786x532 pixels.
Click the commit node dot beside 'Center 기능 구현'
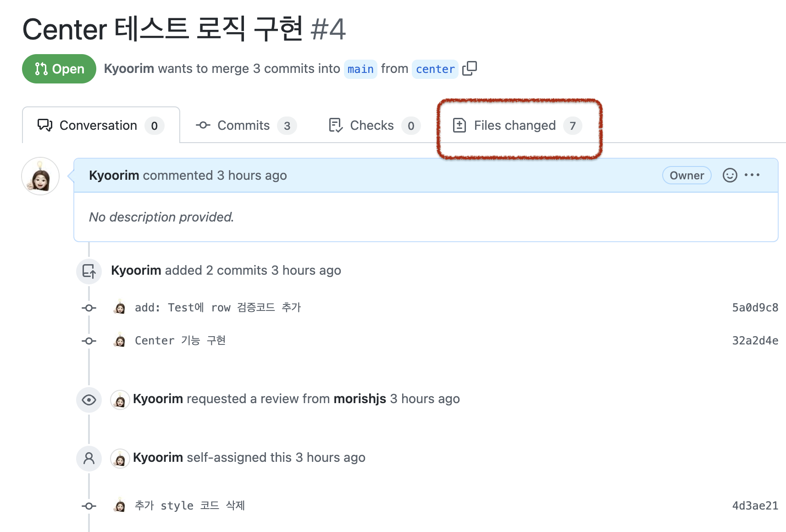pyautogui.click(x=89, y=340)
